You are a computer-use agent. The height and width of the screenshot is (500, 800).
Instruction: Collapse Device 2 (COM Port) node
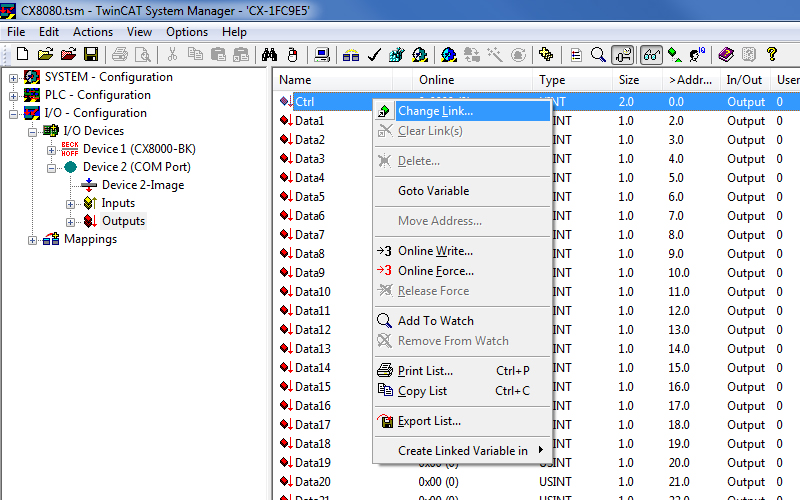51,168
